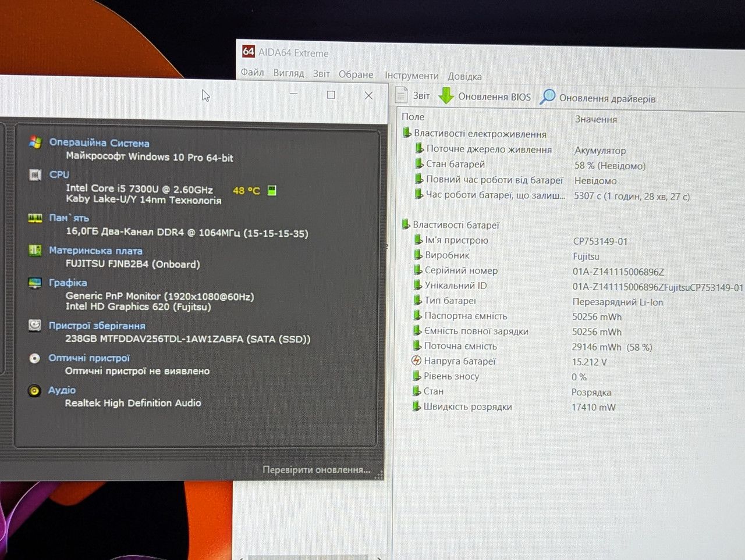
Task: Click the monitor icon beside Графіка
Action: click(x=35, y=283)
